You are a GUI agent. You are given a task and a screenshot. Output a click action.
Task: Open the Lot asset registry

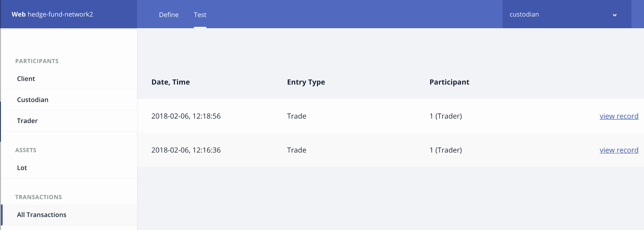(22, 168)
